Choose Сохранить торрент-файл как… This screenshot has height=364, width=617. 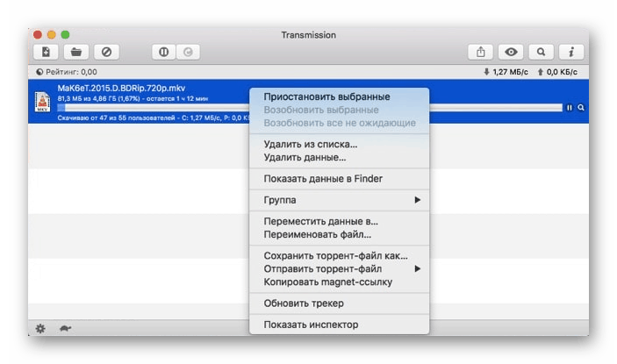pyautogui.click(x=339, y=256)
